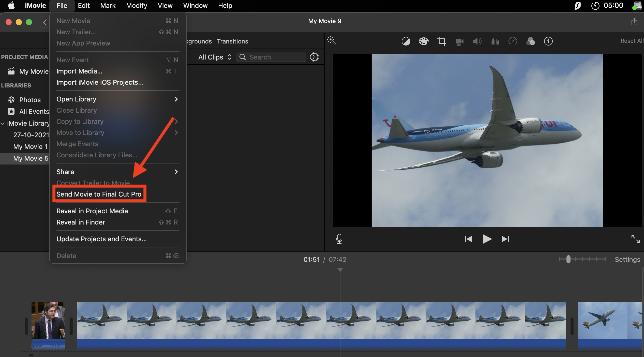Open the search filter settings gear
Screen dimensions: 644x357
tap(314, 57)
